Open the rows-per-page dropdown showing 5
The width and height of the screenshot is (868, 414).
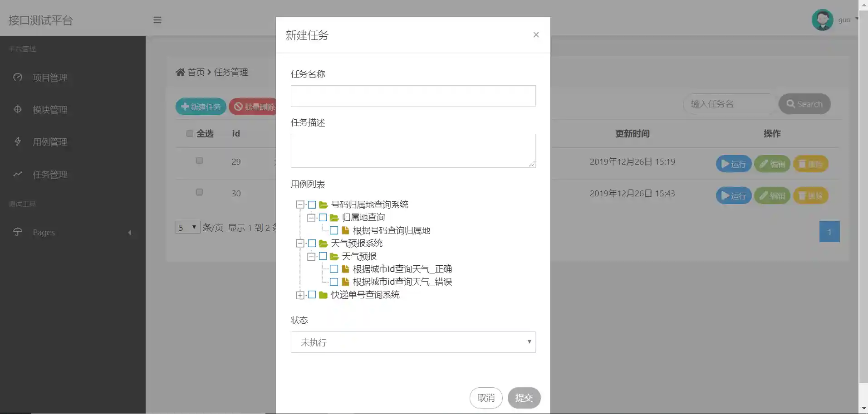[188, 227]
